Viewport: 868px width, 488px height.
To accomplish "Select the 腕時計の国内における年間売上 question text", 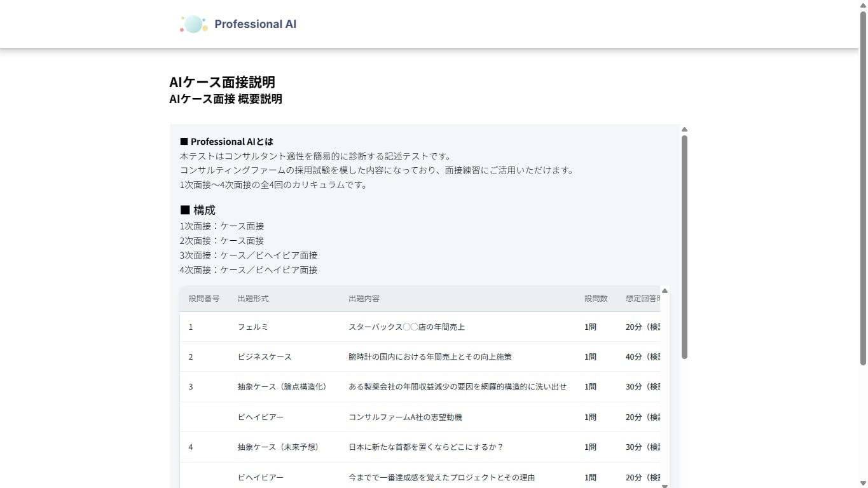I will point(431,357).
